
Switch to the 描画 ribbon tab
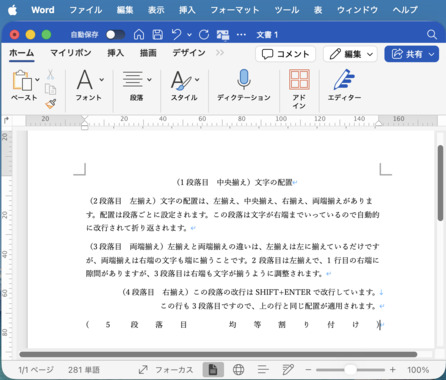[x=148, y=53]
